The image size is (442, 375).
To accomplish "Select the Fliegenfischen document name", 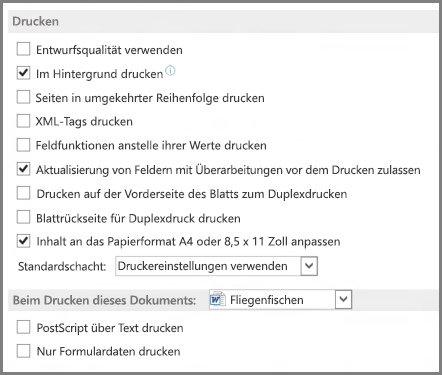I will (267, 300).
